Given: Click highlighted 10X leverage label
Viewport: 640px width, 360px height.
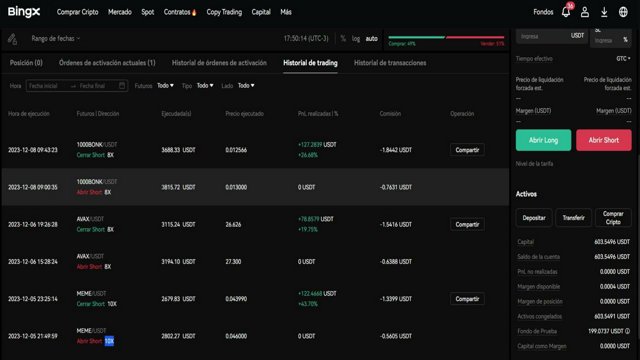Looking at the screenshot, I should 109,341.
